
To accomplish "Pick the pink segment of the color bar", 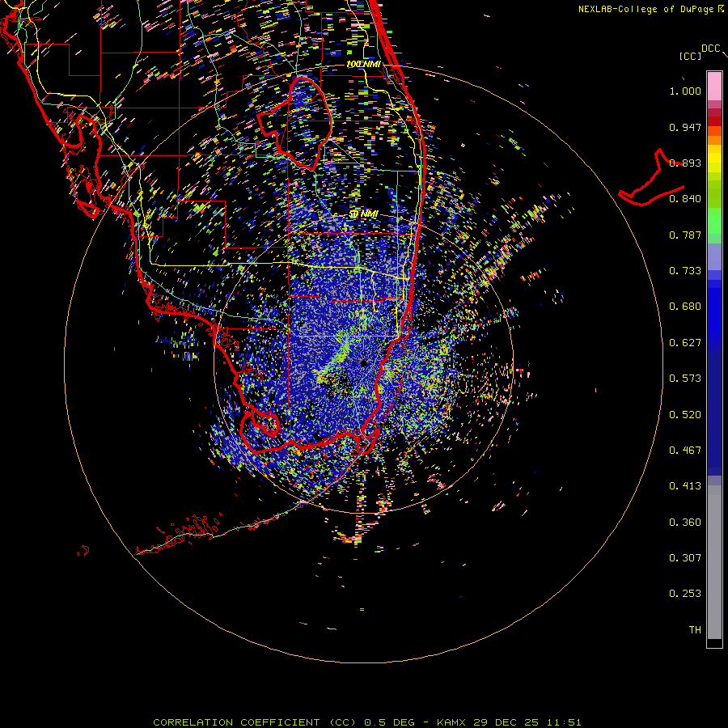I will pyautogui.click(x=714, y=86).
